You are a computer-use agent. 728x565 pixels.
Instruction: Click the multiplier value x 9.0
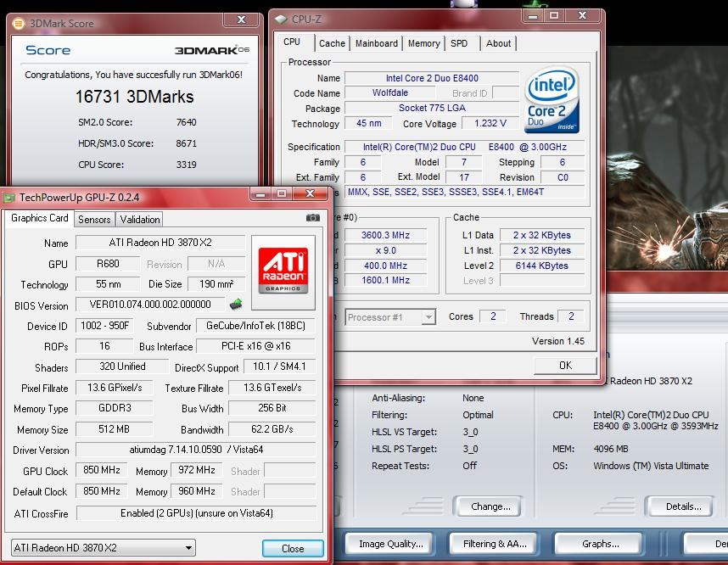click(385, 251)
